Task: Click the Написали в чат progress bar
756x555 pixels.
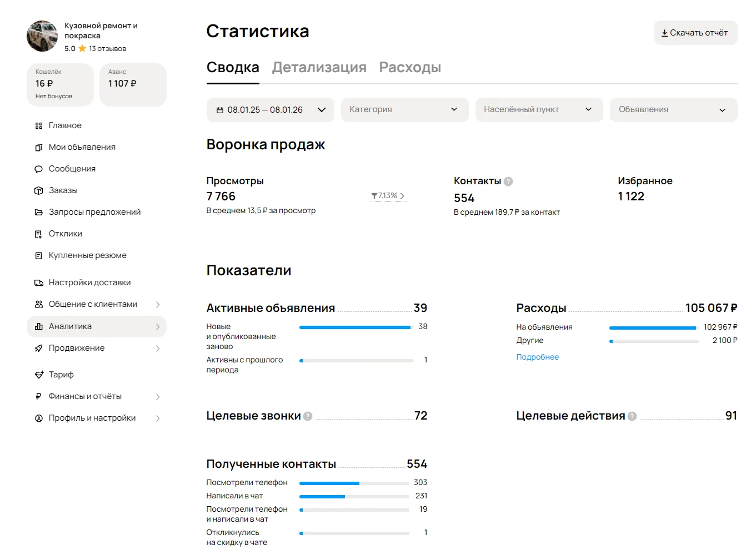Action: [x=354, y=497]
